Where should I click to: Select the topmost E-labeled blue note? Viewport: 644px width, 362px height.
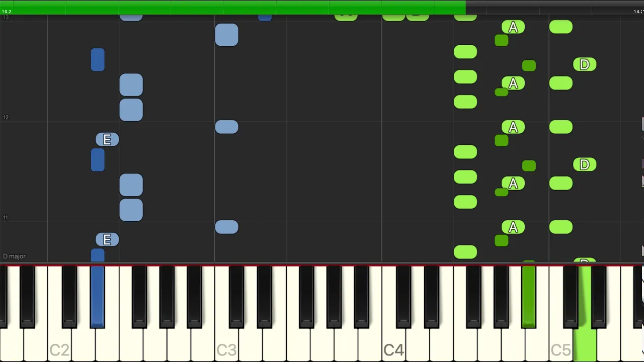click(107, 140)
